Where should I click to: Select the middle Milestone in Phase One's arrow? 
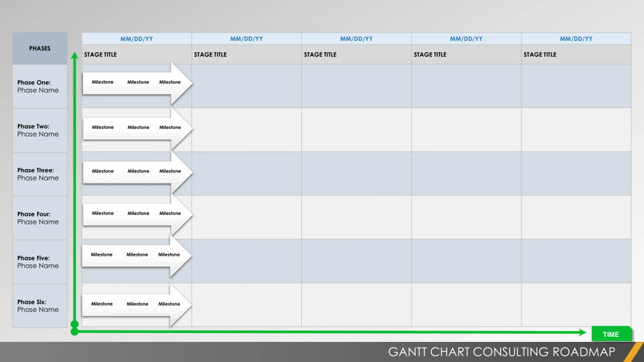click(138, 82)
